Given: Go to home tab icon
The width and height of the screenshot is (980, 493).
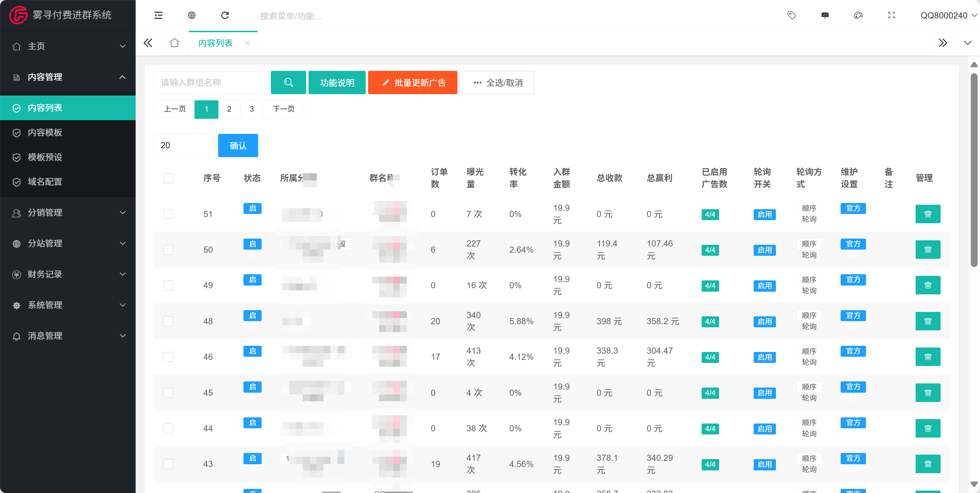Looking at the screenshot, I should coord(174,42).
